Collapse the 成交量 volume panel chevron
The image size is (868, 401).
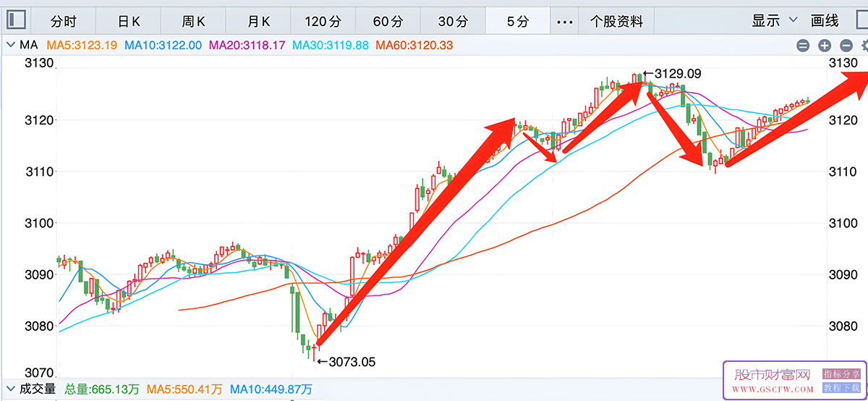click(10, 389)
